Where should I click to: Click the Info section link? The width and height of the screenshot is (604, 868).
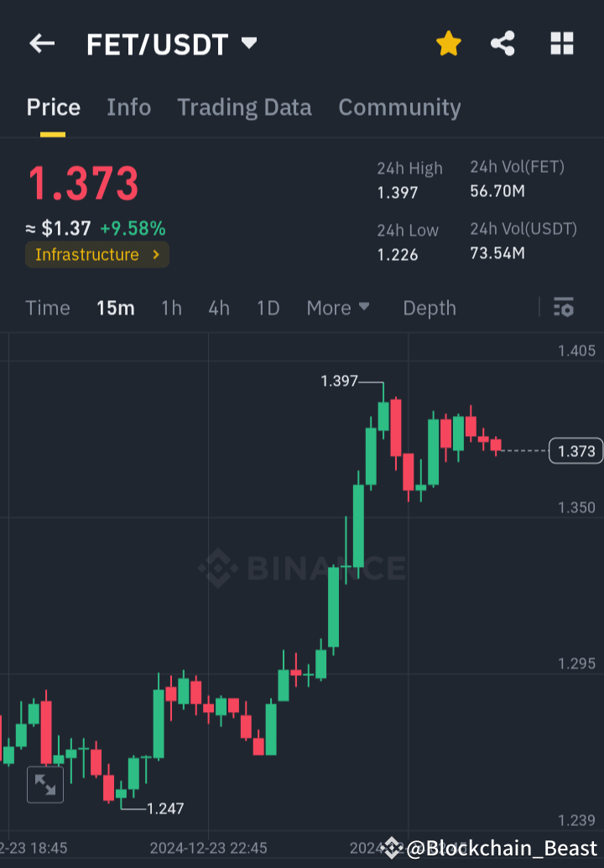click(x=128, y=107)
